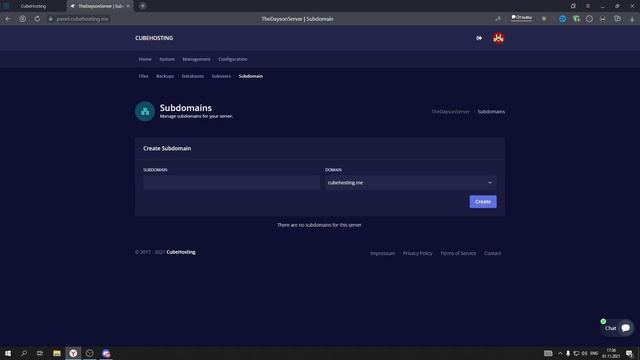640x360 pixels.
Task: Click the touch keyboard tray icon
Action: [548, 353]
